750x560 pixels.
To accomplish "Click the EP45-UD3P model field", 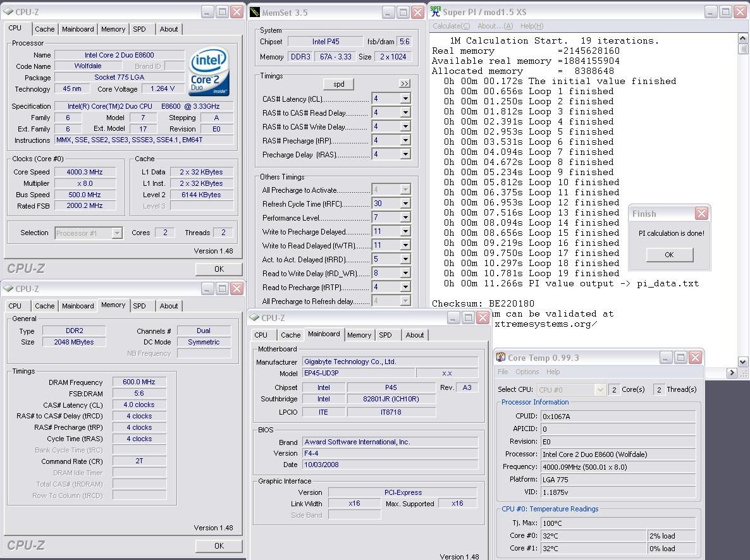I will (359, 373).
